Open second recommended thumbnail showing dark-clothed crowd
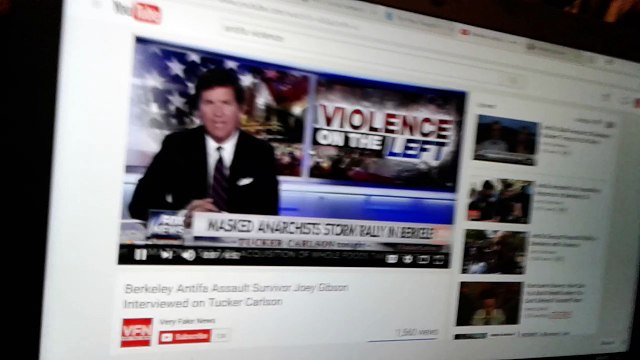Viewport: 640px width, 360px height. tap(500, 201)
